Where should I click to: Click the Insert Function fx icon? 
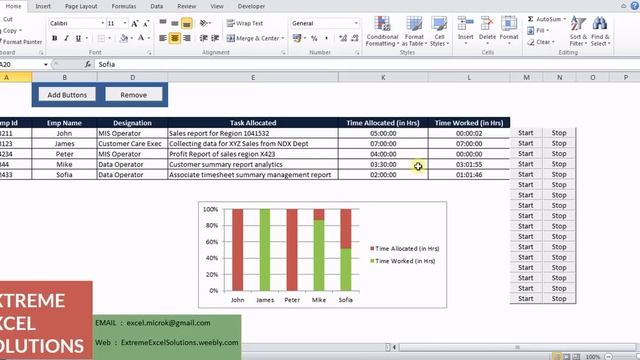[x=88, y=64]
